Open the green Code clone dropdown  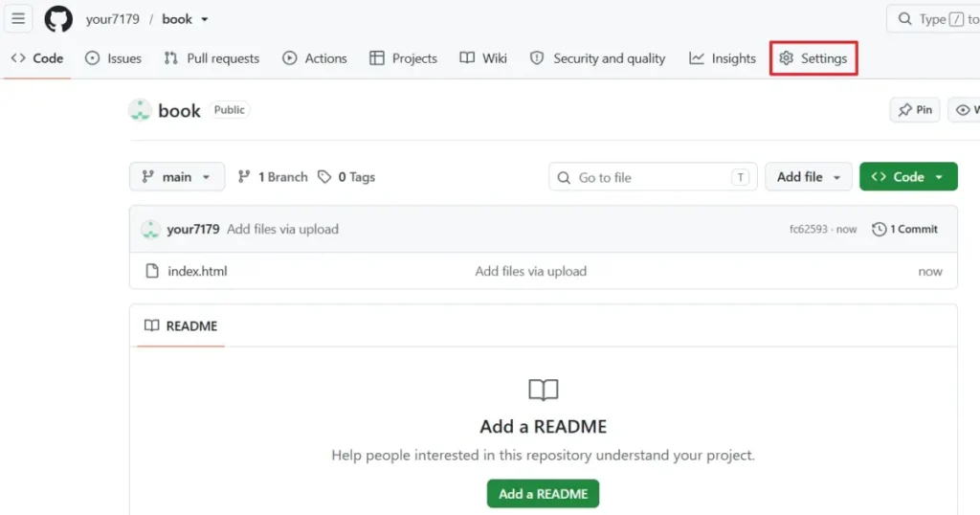908,177
